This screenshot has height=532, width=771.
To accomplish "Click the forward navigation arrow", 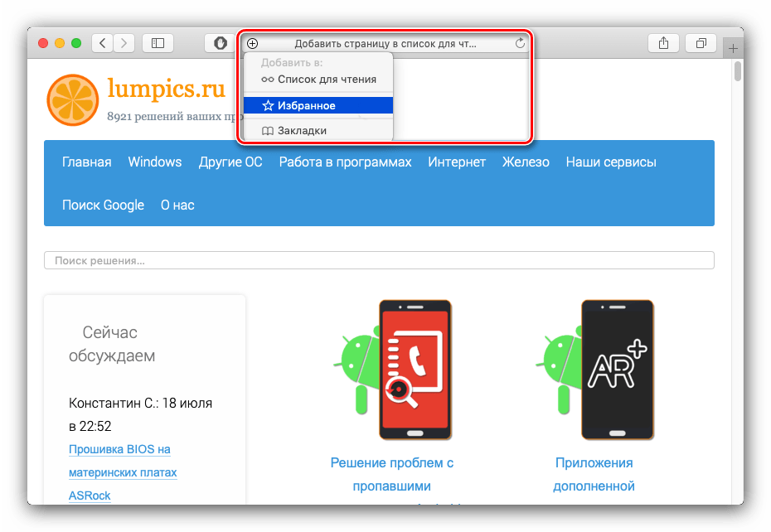I will [124, 43].
